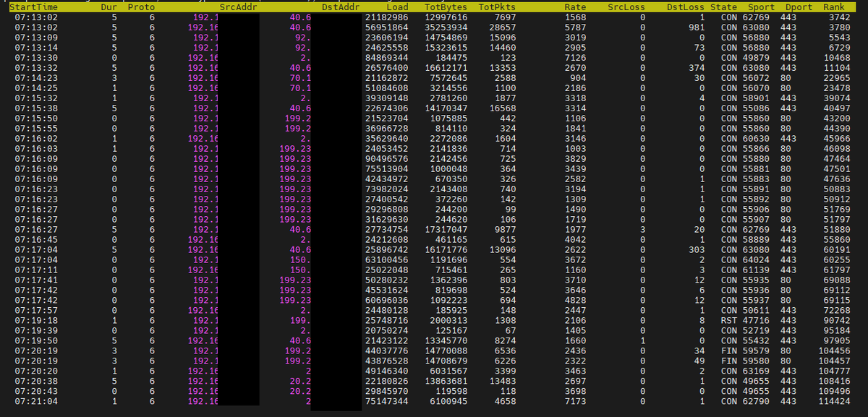Image resolution: width=868 pixels, height=417 pixels.
Task: Select Rate value 4828
Action: click(576, 299)
